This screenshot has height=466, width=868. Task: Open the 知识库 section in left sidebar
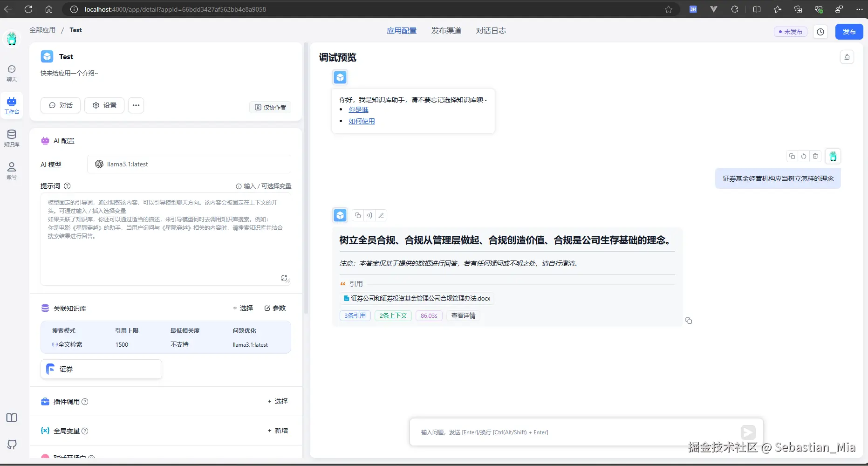tap(11, 137)
